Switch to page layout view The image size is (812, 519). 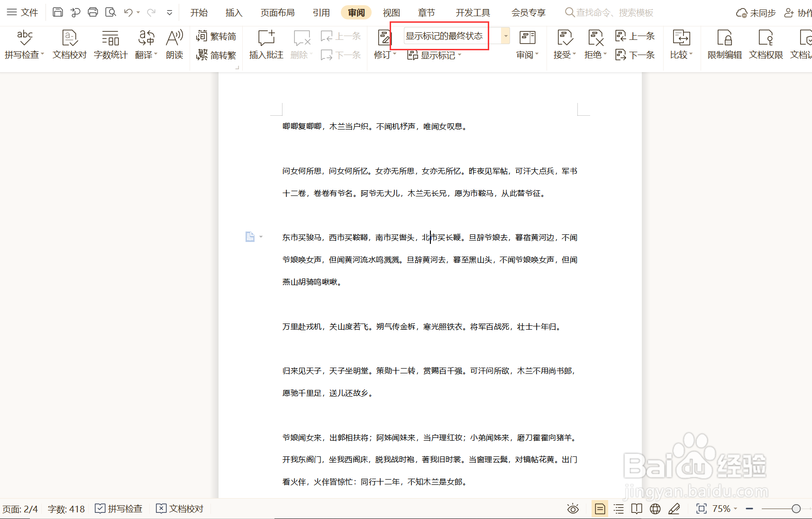[600, 509]
